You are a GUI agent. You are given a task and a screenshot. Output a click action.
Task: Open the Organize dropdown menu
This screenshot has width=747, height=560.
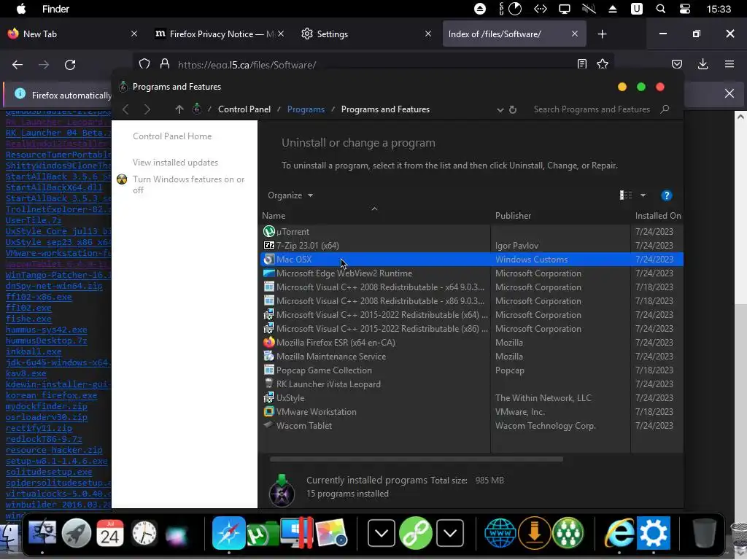[290, 195]
